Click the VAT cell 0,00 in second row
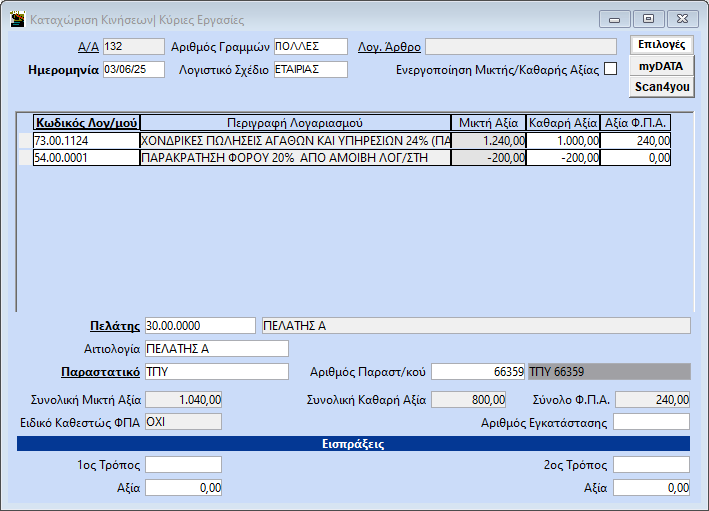 tap(635, 158)
